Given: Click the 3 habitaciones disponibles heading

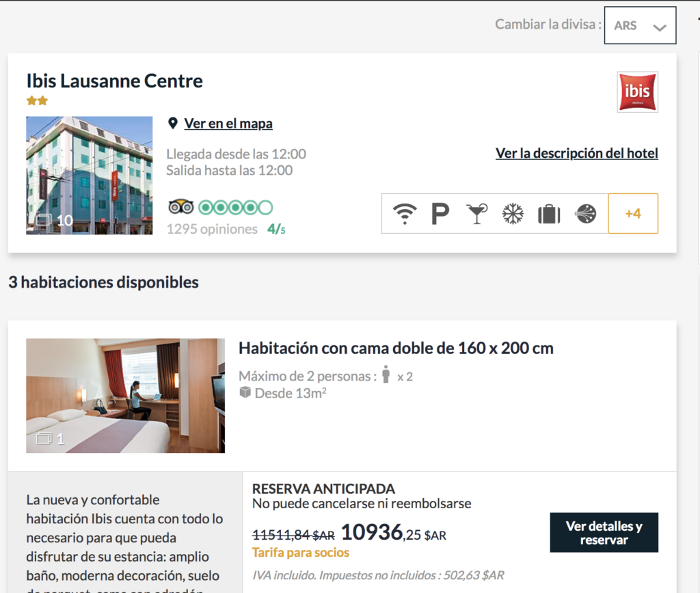Looking at the screenshot, I should coord(104,282).
